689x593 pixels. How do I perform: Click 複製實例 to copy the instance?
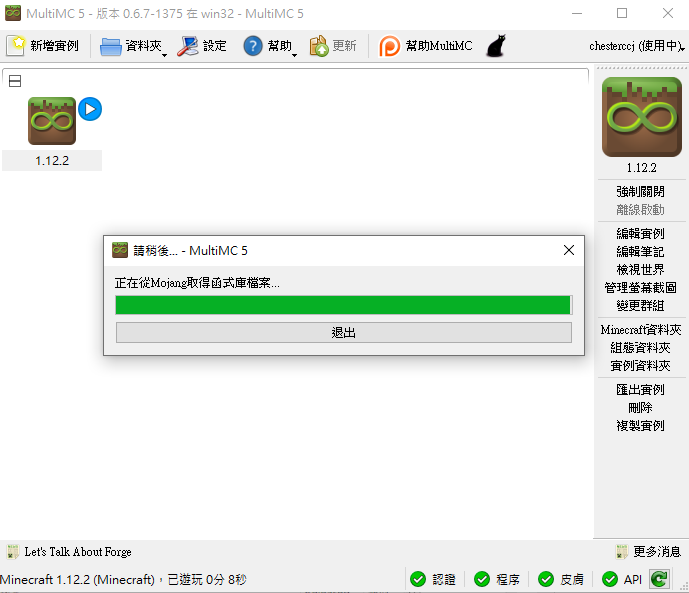click(640, 426)
